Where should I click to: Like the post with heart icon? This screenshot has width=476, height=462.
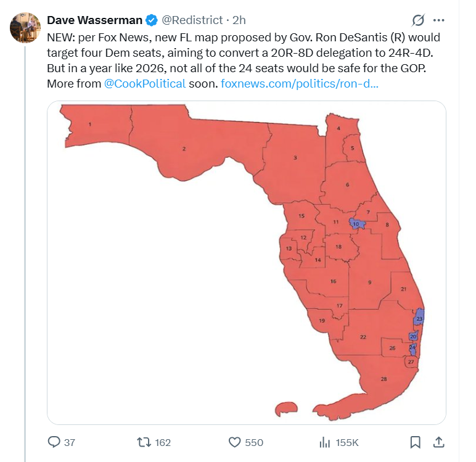pyautogui.click(x=234, y=442)
